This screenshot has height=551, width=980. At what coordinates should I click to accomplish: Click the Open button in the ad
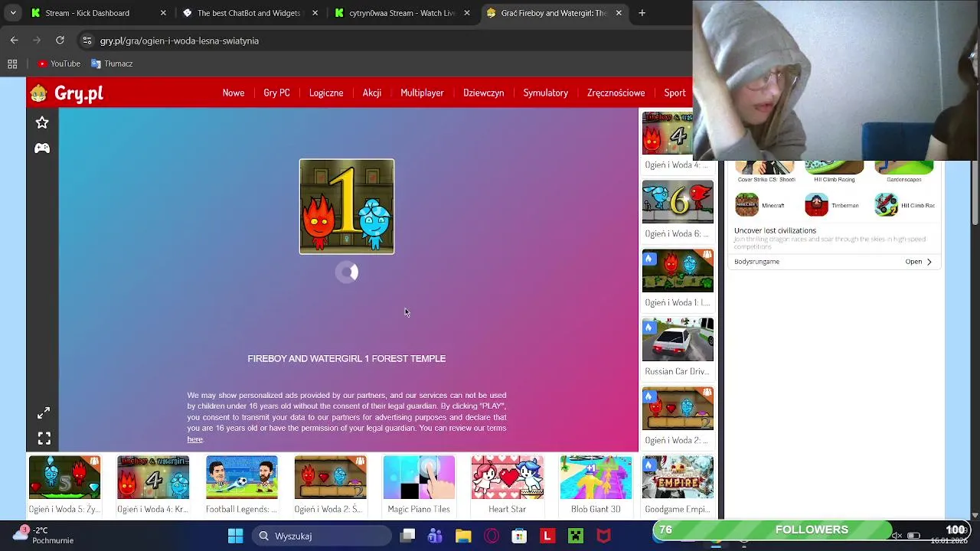tap(919, 262)
